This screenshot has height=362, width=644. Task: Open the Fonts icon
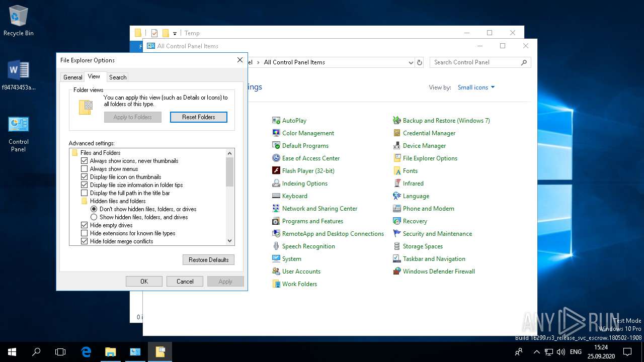pyautogui.click(x=397, y=171)
